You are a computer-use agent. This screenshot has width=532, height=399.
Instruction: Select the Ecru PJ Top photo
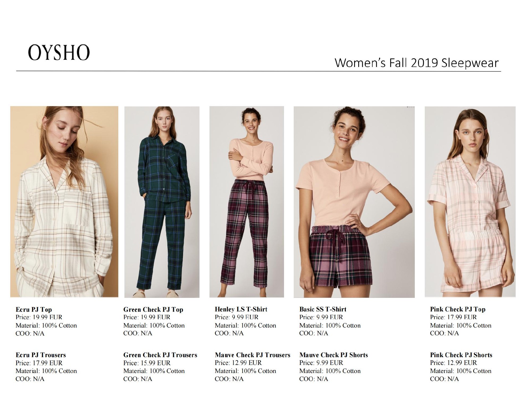point(64,202)
